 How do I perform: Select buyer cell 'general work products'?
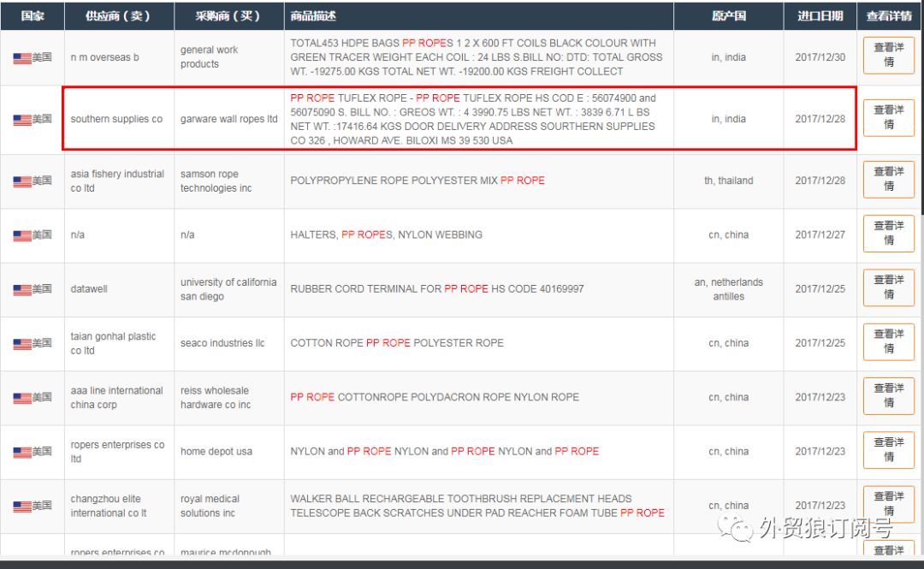coord(210,56)
